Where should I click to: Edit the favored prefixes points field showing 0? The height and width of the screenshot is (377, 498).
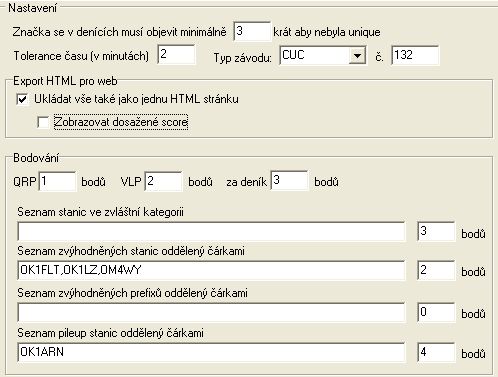(436, 312)
